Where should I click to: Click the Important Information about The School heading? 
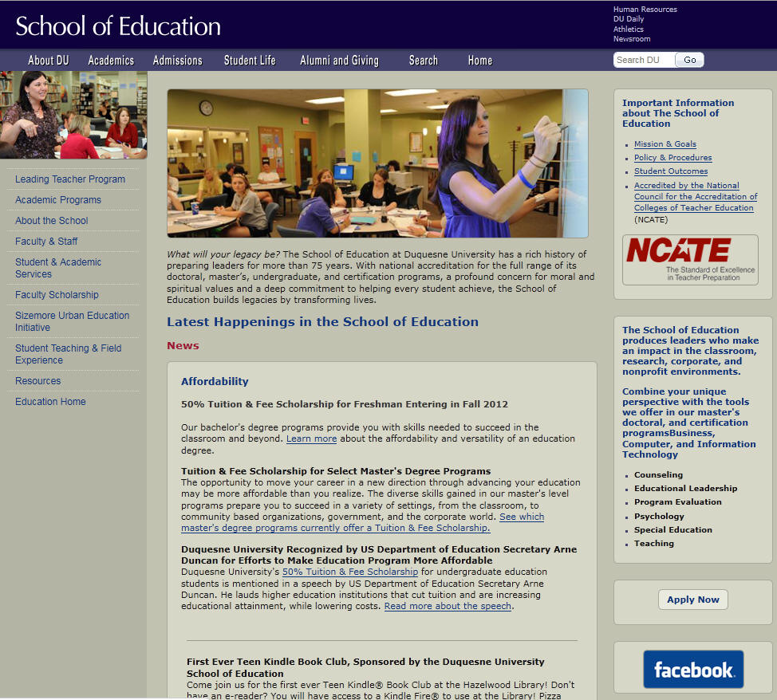click(678, 113)
